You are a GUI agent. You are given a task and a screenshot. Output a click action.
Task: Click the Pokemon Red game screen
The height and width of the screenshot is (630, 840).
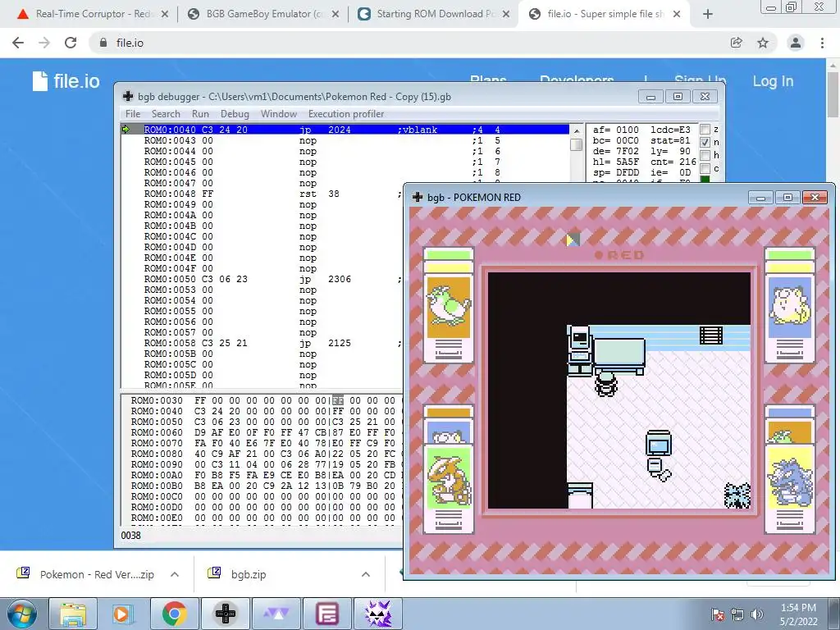click(x=619, y=390)
